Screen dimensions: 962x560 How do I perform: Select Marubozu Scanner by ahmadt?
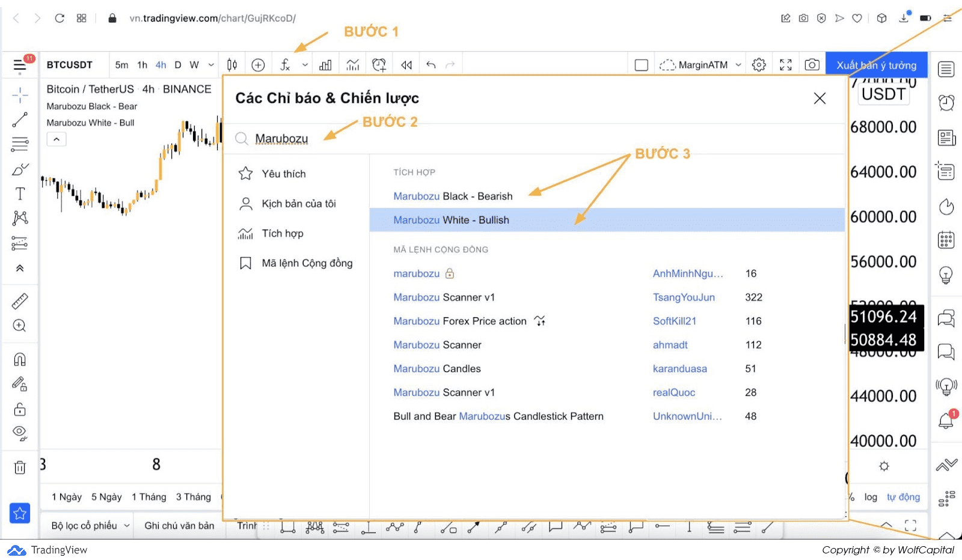click(607, 345)
